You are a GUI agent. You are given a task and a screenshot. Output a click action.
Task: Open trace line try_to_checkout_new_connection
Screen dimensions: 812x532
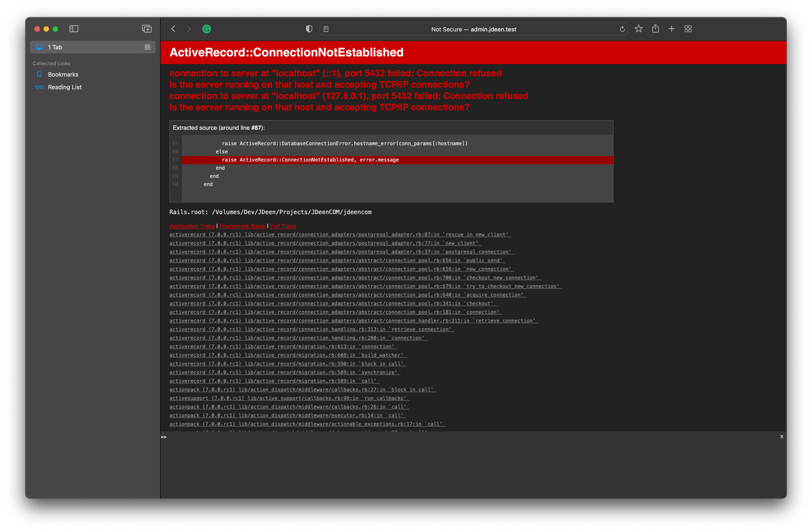(366, 286)
